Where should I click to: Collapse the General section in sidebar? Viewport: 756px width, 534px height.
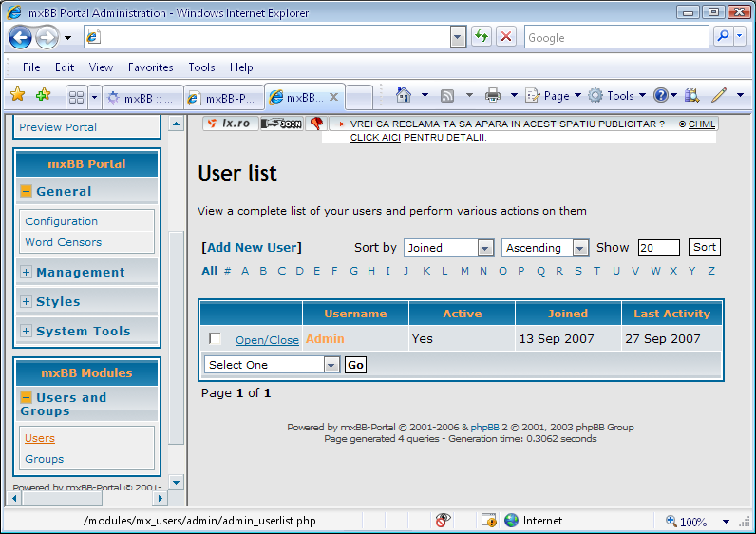pyautogui.click(x=27, y=192)
